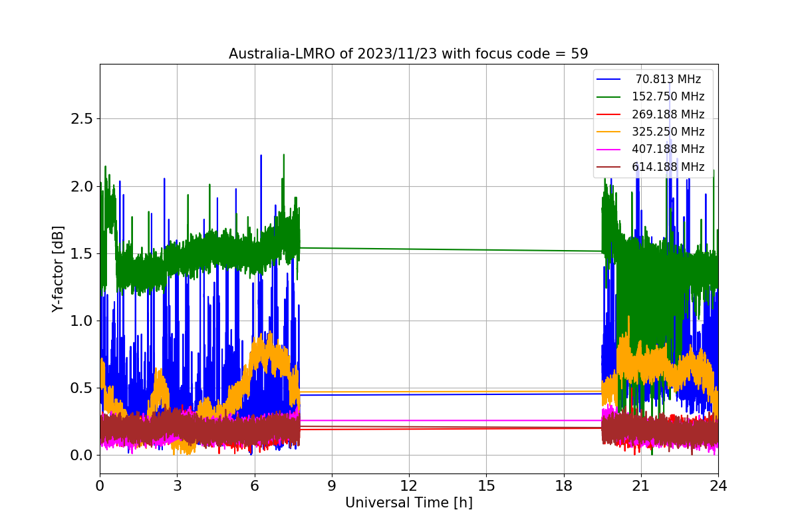Click the orange legend line for 325.250 MHz

click(609, 132)
